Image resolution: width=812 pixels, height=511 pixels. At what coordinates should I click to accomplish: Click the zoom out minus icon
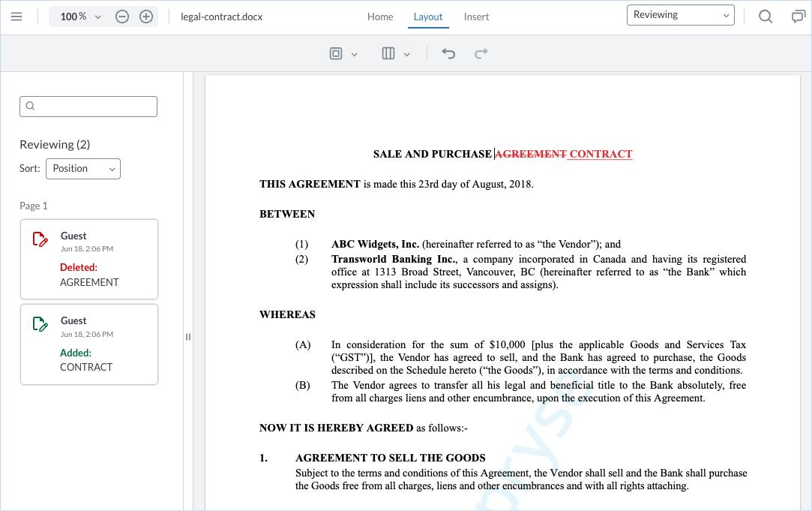(122, 17)
